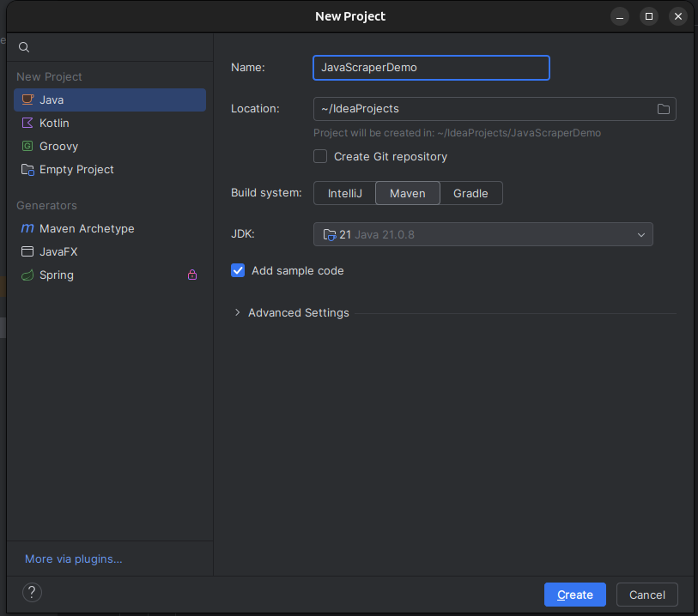Expand Advanced Settings section
The width and height of the screenshot is (698, 616).
[x=238, y=312]
